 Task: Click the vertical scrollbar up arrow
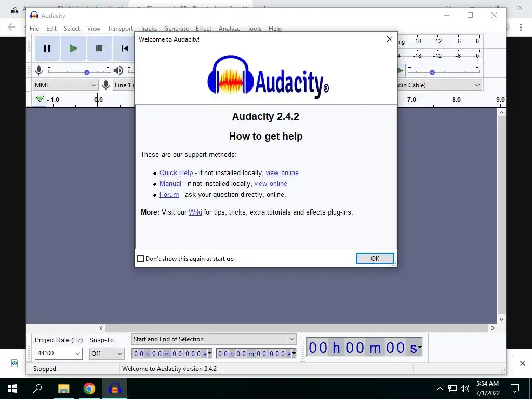pos(501,112)
